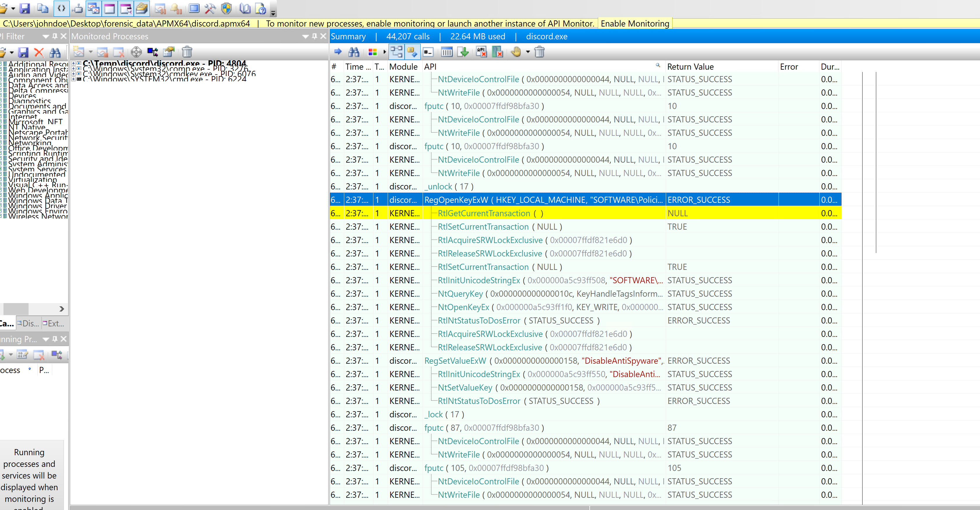The width and height of the screenshot is (980, 510).
Task: Select the NtSetValueKey row
Action: [x=585, y=387]
